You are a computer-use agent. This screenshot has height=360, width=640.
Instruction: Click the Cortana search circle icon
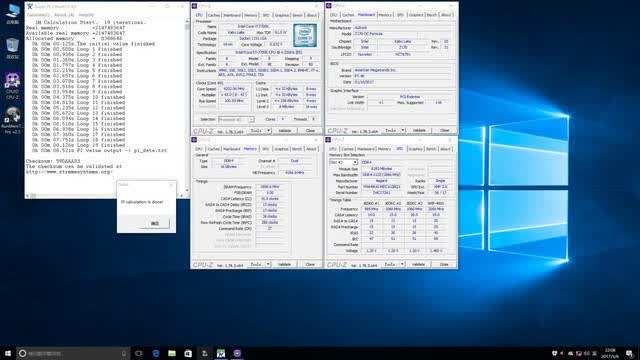point(23,353)
